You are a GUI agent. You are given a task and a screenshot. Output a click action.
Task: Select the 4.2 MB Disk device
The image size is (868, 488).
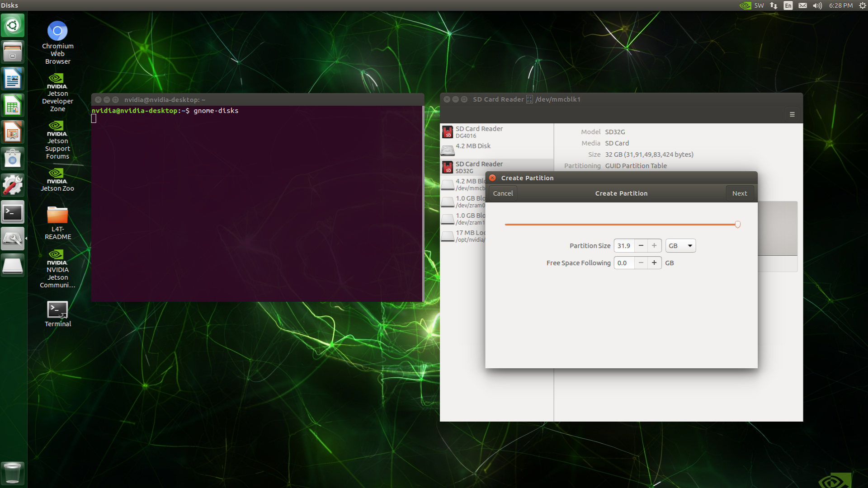473,146
